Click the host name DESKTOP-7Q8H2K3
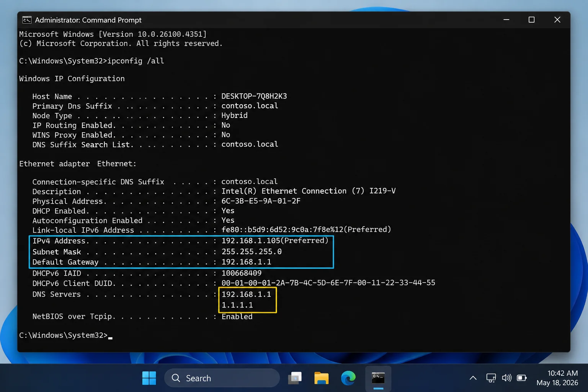Viewport: 588px width, 392px height. tap(254, 96)
